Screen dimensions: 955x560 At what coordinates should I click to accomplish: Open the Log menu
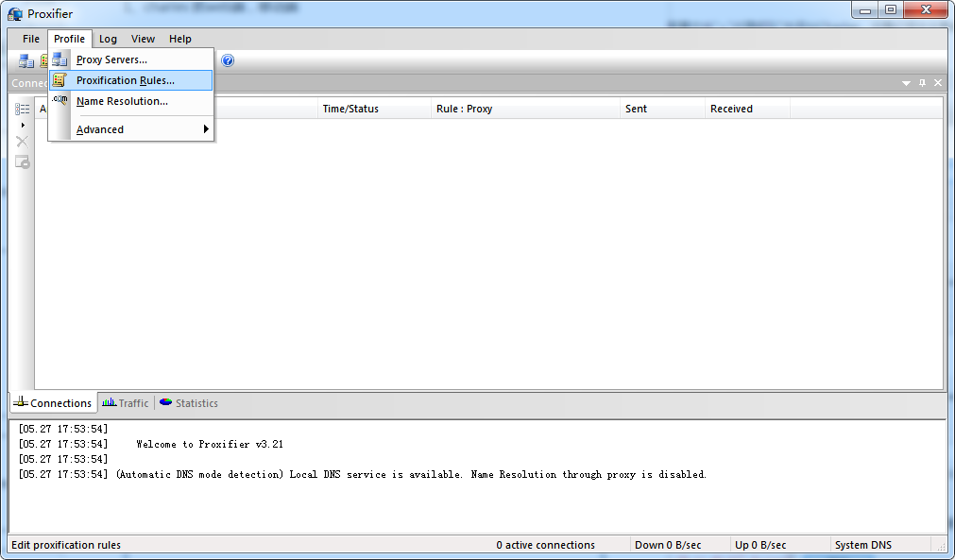click(x=108, y=39)
